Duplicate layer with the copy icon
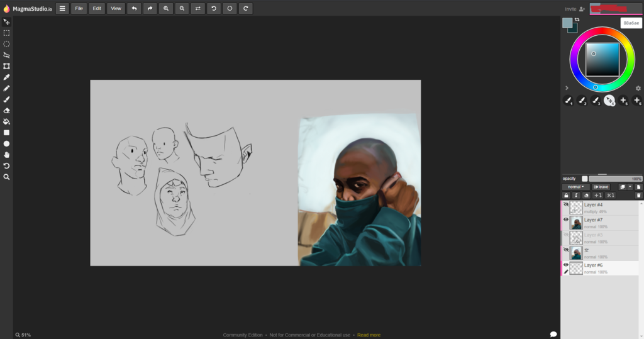 (622, 187)
